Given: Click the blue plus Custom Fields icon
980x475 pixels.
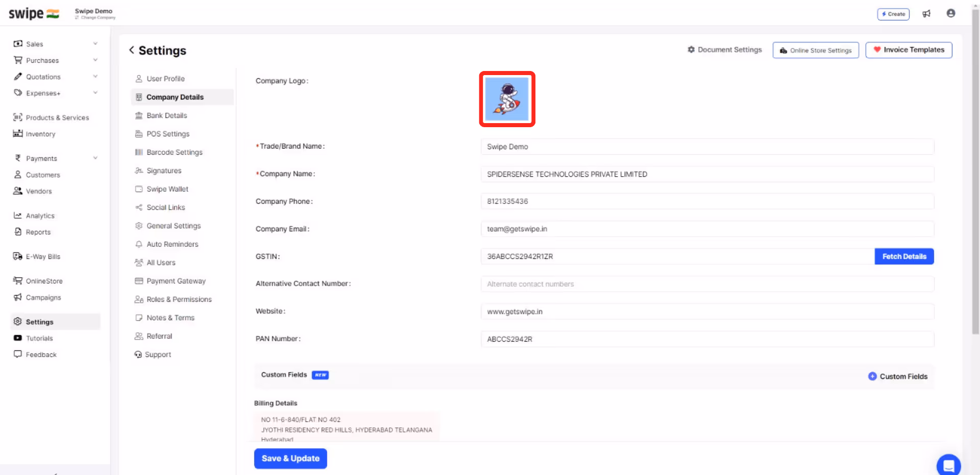Looking at the screenshot, I should [872, 376].
